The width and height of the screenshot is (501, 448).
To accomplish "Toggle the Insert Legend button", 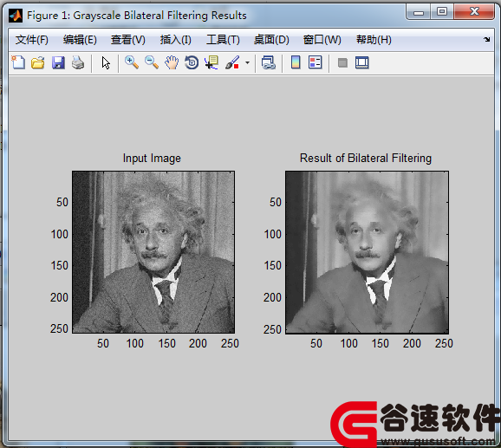I will pyautogui.click(x=316, y=62).
